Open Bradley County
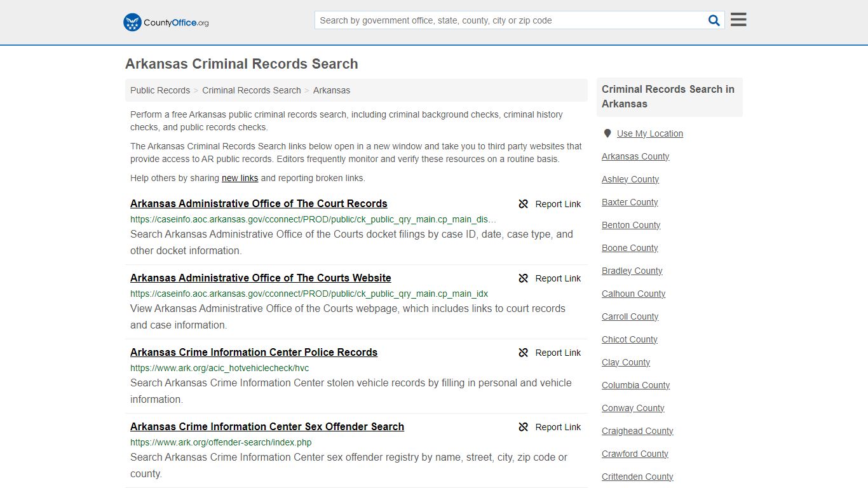Viewport: 868px width, 488px height. pyautogui.click(x=632, y=271)
